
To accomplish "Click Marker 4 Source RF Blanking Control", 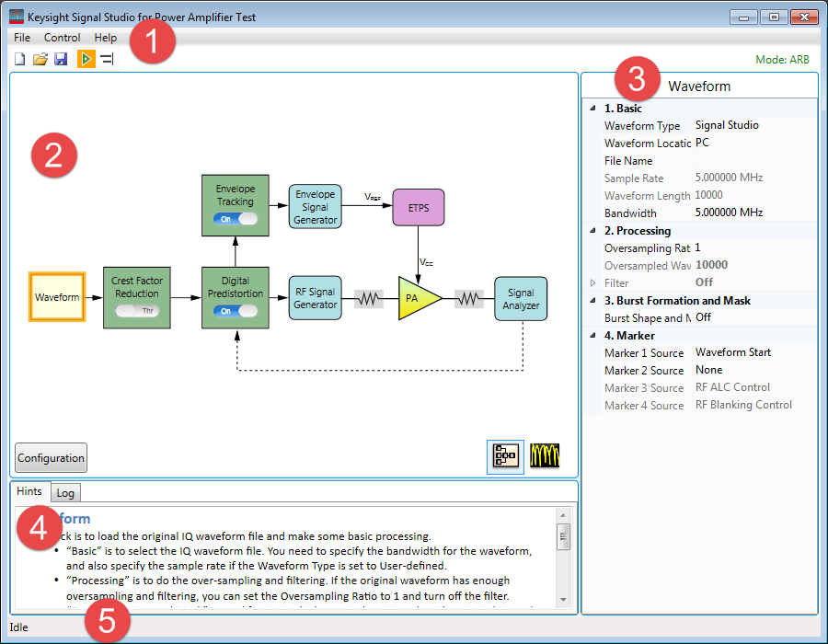I will pos(754,405).
